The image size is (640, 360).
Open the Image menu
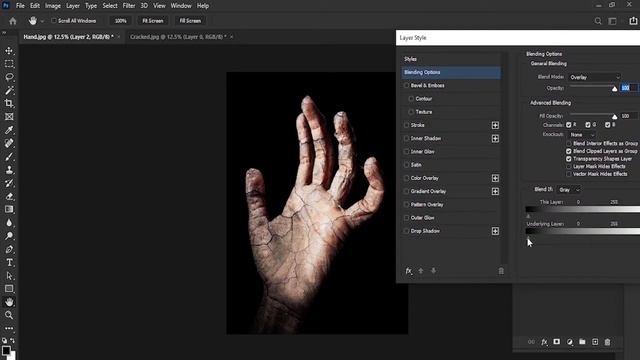tap(53, 6)
